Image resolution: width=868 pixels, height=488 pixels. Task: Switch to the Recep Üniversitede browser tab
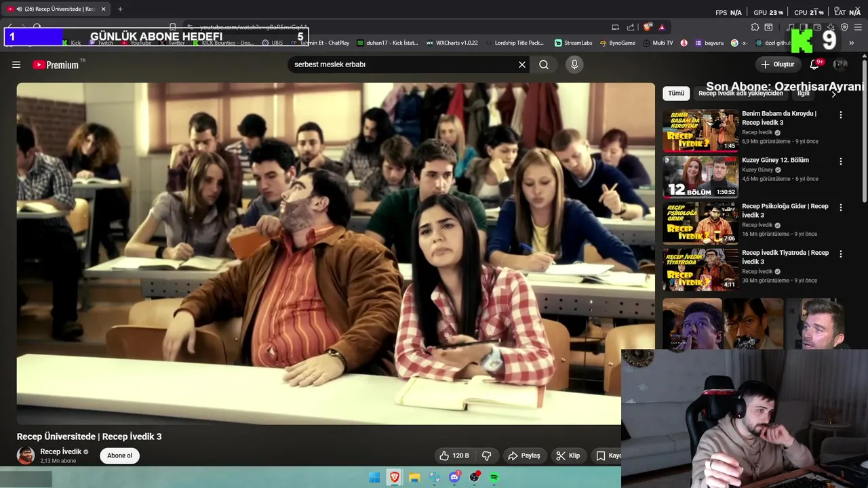point(57,9)
